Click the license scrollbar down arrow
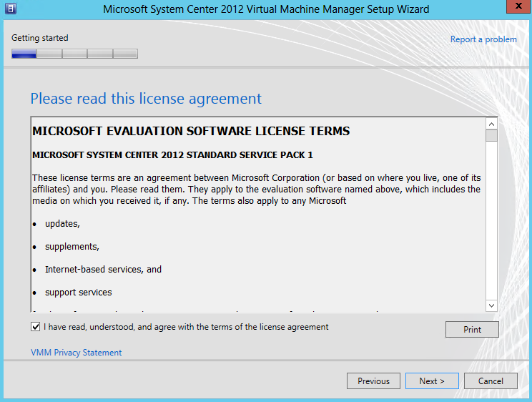532x402 pixels. coord(491,305)
